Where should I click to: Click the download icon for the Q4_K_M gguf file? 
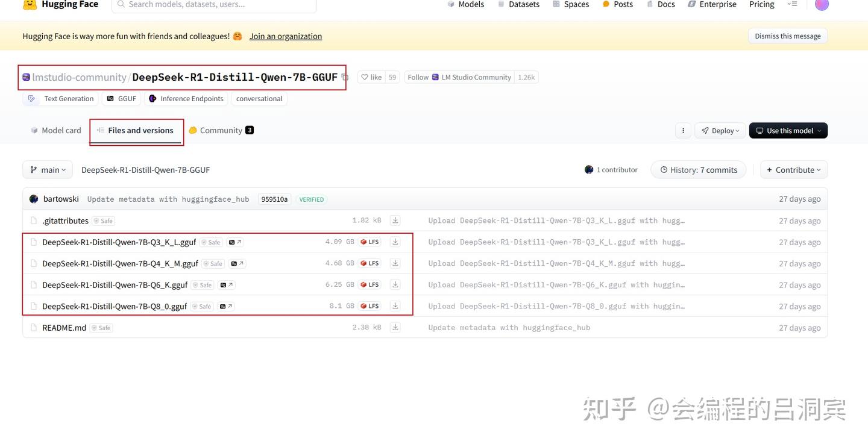(x=395, y=263)
